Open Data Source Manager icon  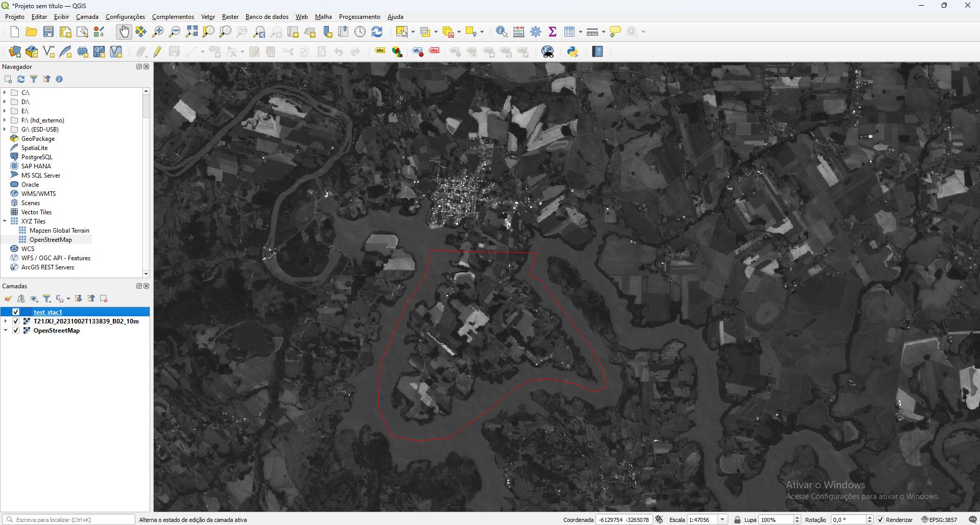coord(15,52)
